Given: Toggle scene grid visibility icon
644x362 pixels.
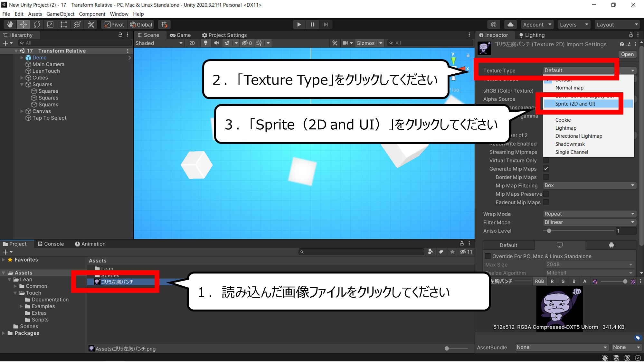Looking at the screenshot, I should pos(259,43).
